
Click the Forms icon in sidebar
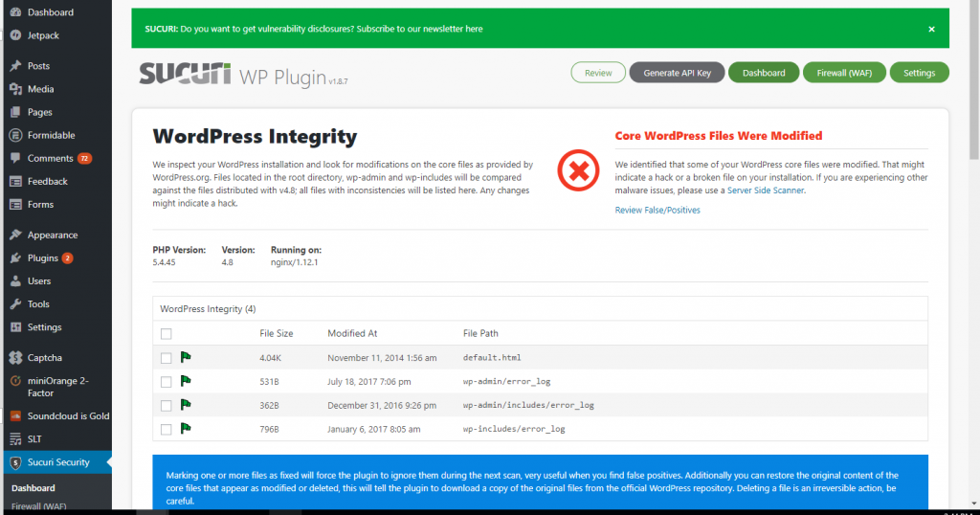[x=15, y=205]
